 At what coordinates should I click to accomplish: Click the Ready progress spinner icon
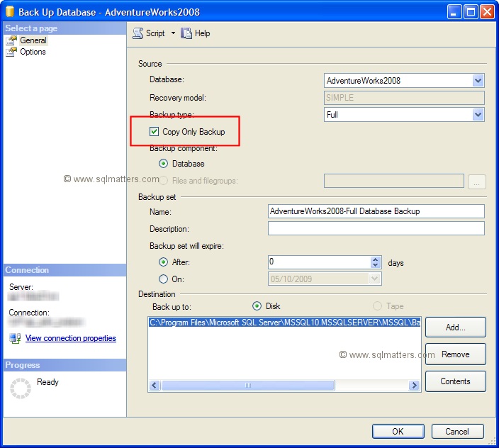click(21, 388)
